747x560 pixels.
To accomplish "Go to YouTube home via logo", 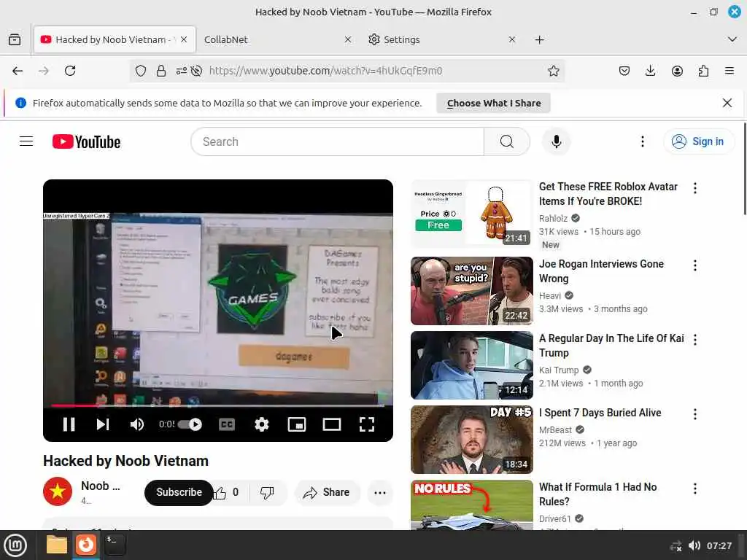I will click(x=86, y=142).
